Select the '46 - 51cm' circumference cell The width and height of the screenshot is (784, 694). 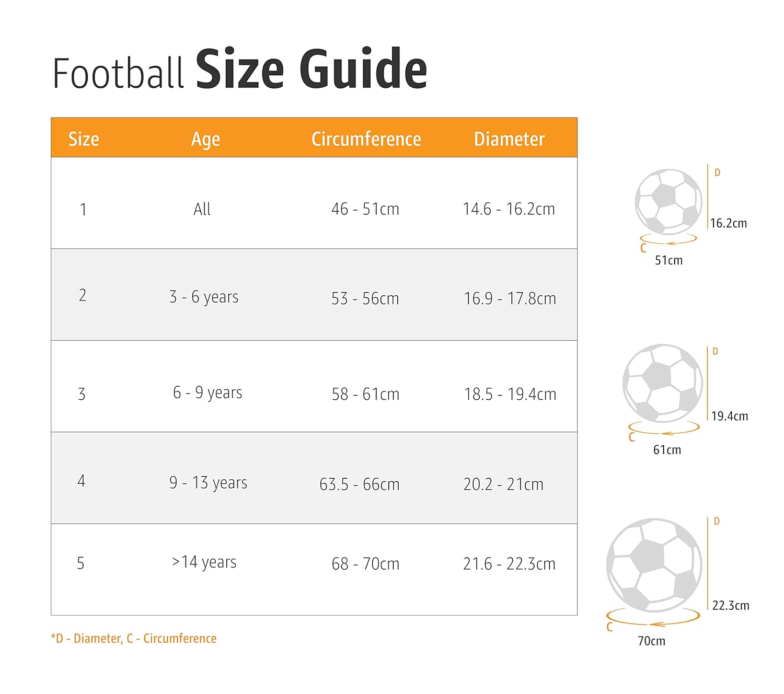click(365, 209)
